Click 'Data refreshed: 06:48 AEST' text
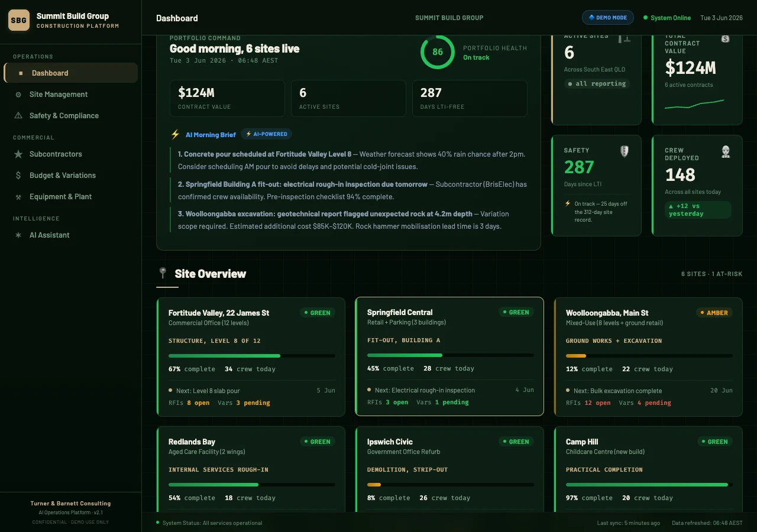This screenshot has width=757, height=532. [x=707, y=523]
